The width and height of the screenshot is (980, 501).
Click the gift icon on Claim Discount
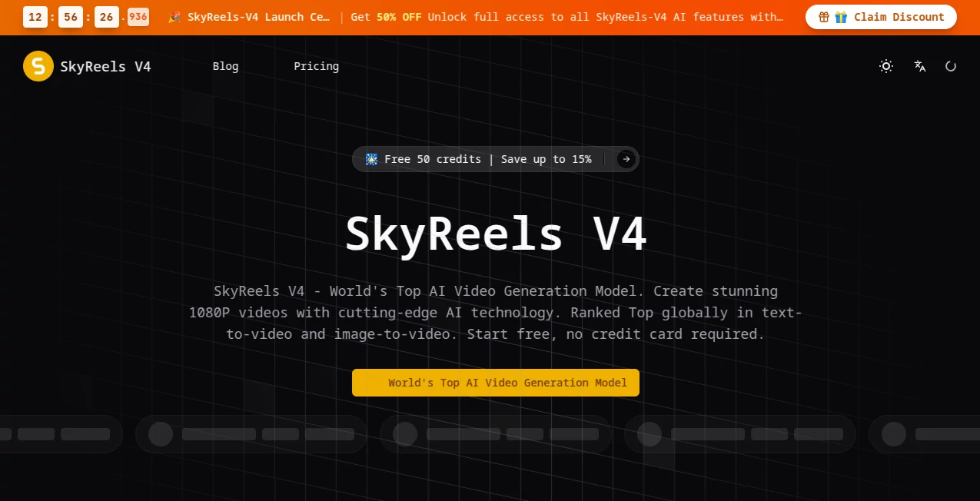click(x=824, y=17)
